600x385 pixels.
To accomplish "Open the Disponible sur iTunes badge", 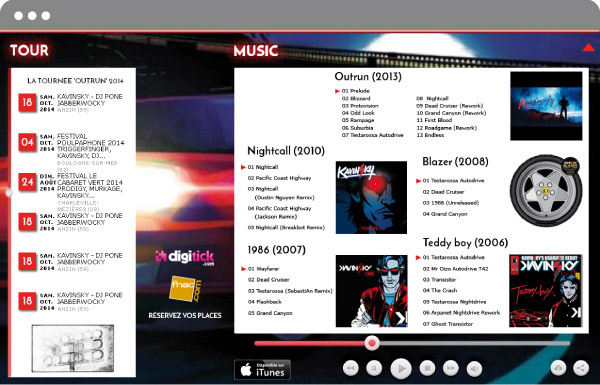I will point(262,370).
